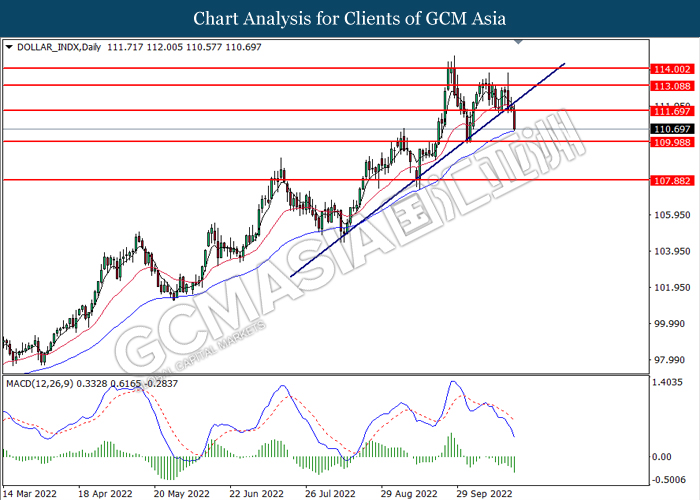The height and width of the screenshot is (500, 700).
Task: Click the 29 Sep 2022 date marker
Action: pos(484,494)
